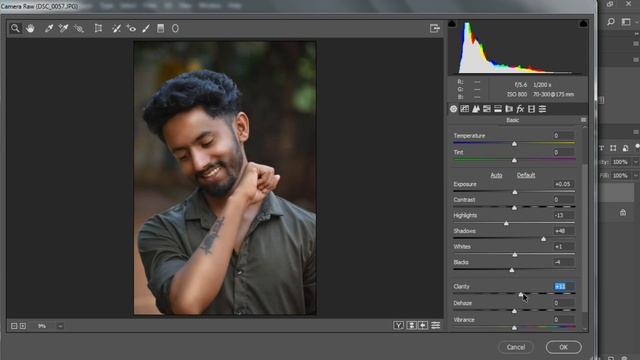Click the Highlights slider handle
Viewport: 640px width, 360px height.
click(506, 223)
